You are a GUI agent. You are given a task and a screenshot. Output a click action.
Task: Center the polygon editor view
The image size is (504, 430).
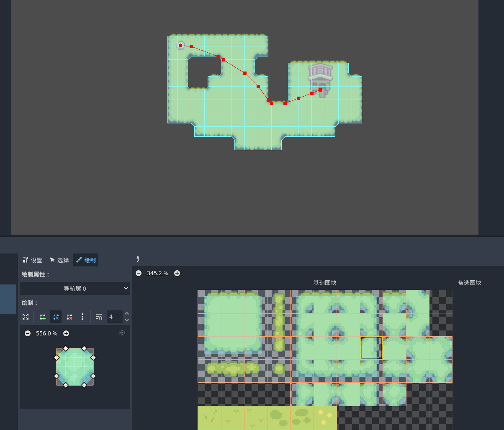pyautogui.click(x=122, y=333)
